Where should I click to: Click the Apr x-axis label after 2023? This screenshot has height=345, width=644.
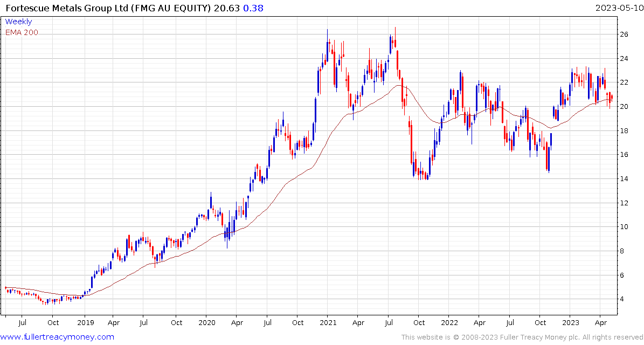(x=600, y=322)
